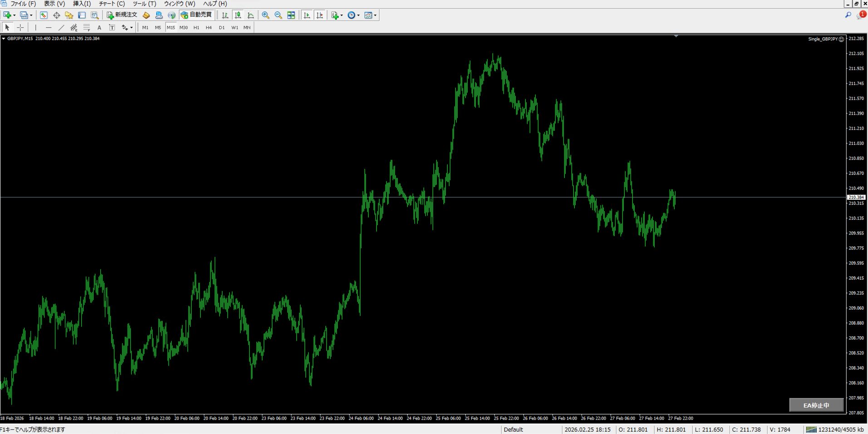Pick the trendline drawing tool
Viewport: 868px width, 434px height.
click(x=61, y=28)
